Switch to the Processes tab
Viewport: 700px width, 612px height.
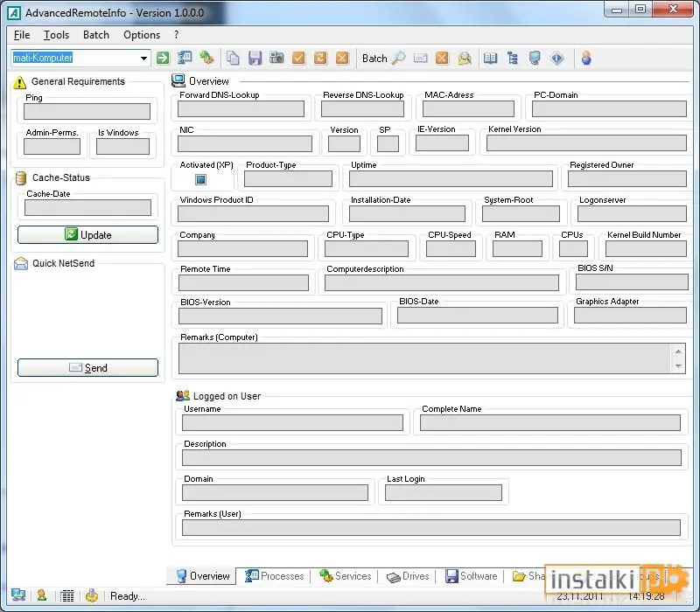pyautogui.click(x=275, y=576)
